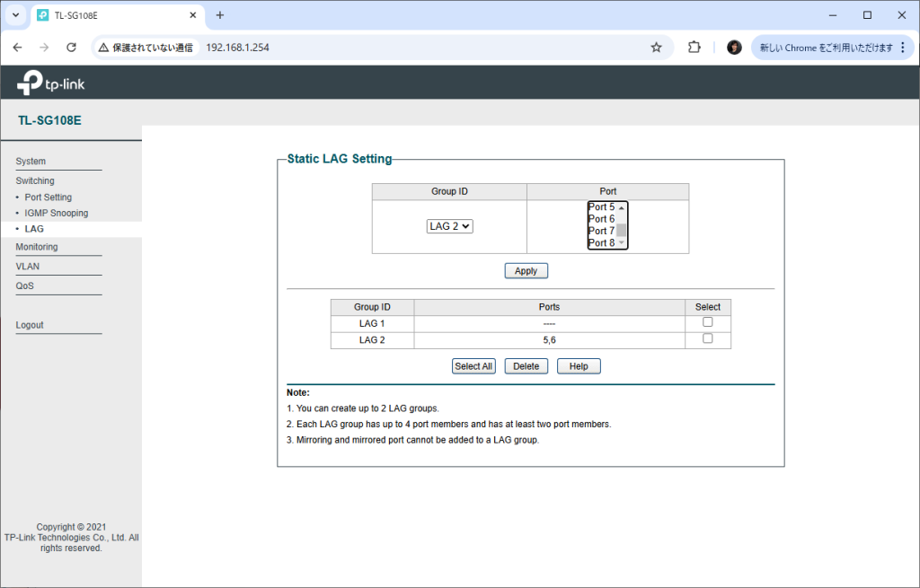Open the tab search chevron dropdown
The width and height of the screenshot is (920, 588).
tap(15, 15)
